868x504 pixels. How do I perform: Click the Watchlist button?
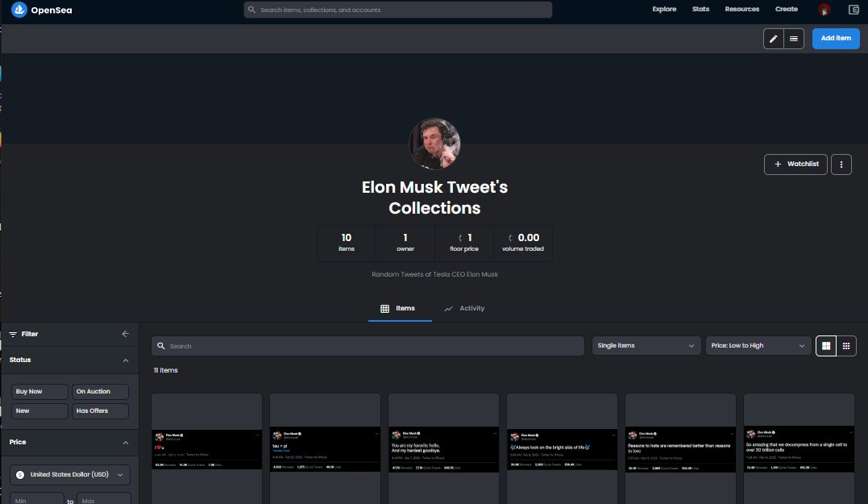tap(795, 165)
